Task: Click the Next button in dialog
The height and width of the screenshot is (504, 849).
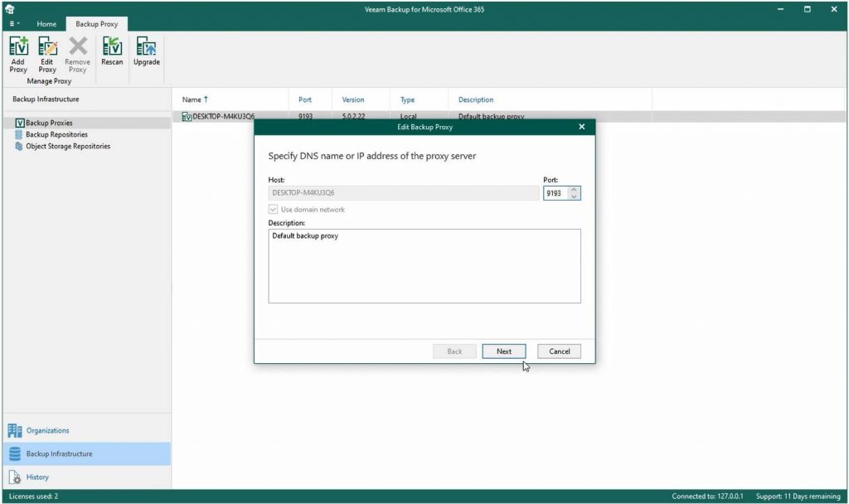Action: (x=504, y=351)
